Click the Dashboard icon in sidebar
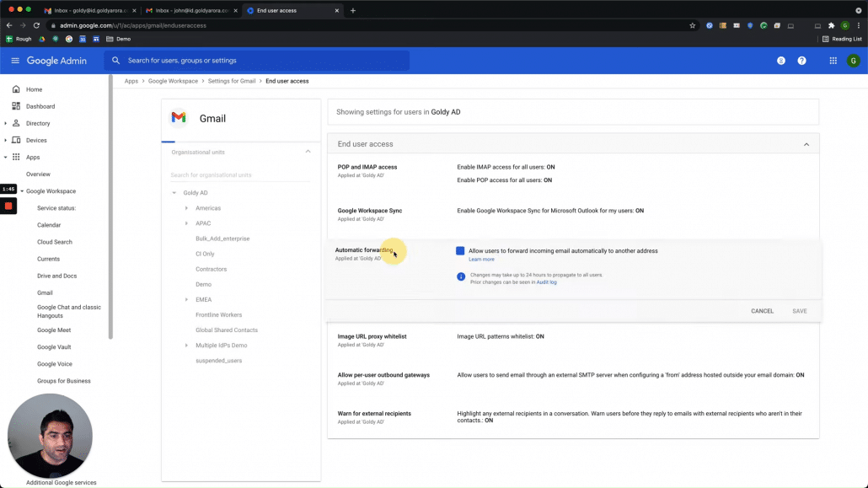 pos(16,106)
